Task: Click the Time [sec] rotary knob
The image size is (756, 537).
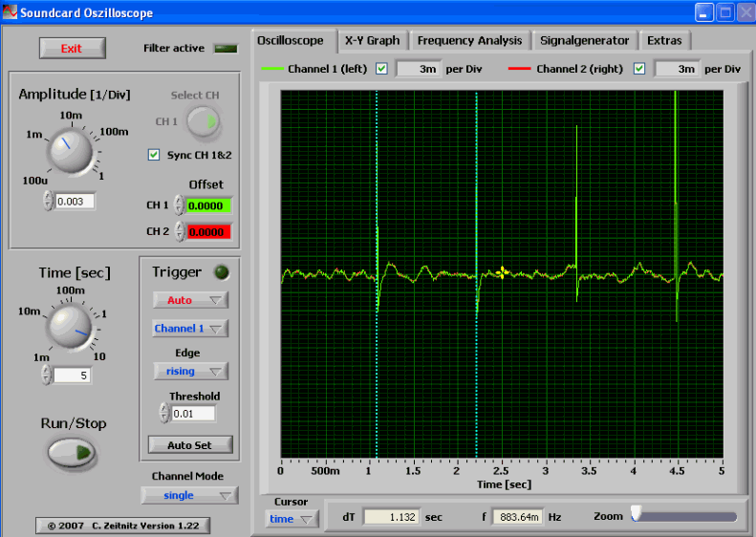Action: pyautogui.click(x=71, y=326)
